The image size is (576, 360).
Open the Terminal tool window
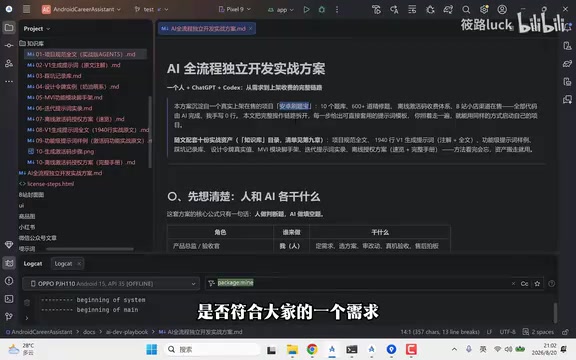tap(9, 299)
